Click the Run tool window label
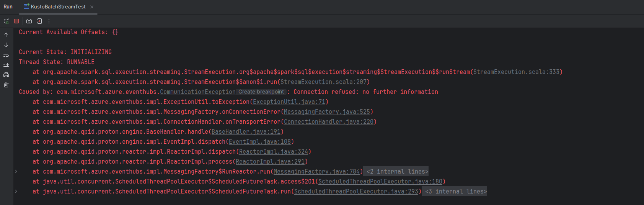Image resolution: width=644 pixels, height=205 pixels. [8, 7]
